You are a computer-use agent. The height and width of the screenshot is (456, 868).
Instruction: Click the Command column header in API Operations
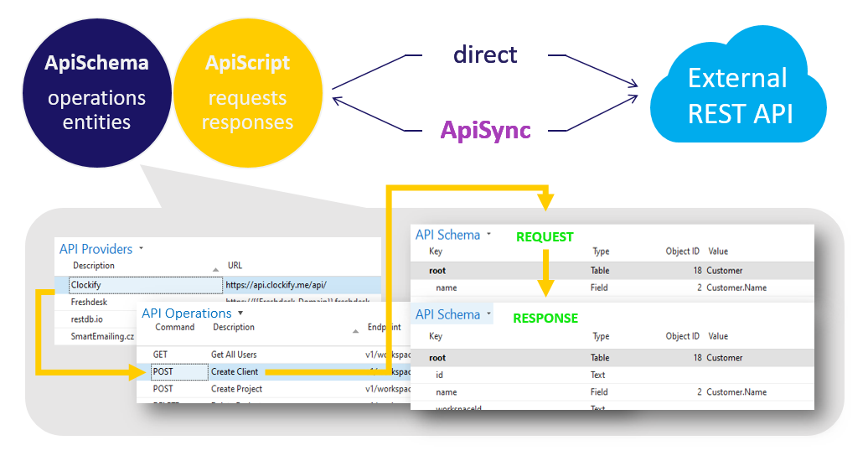pos(174,327)
